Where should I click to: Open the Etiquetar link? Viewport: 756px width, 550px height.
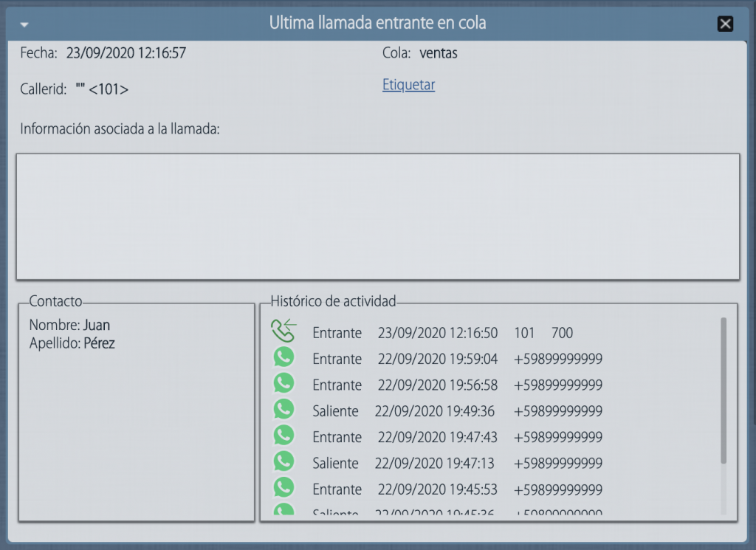pos(408,85)
